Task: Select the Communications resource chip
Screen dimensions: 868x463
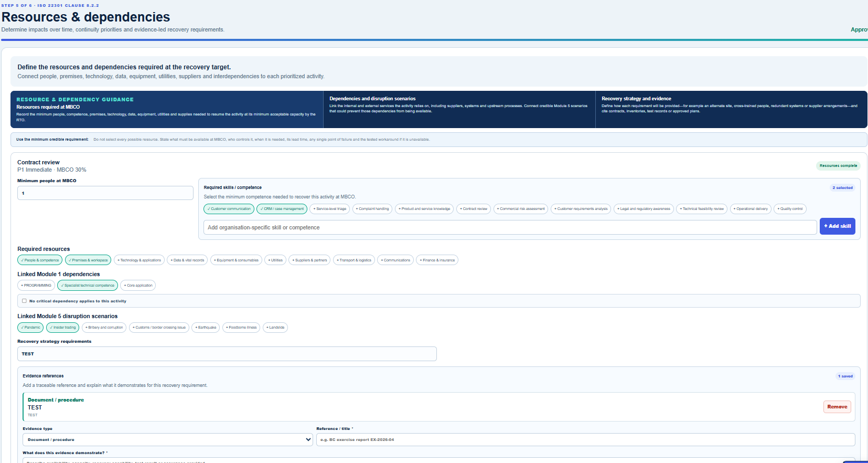Action: [395, 260]
